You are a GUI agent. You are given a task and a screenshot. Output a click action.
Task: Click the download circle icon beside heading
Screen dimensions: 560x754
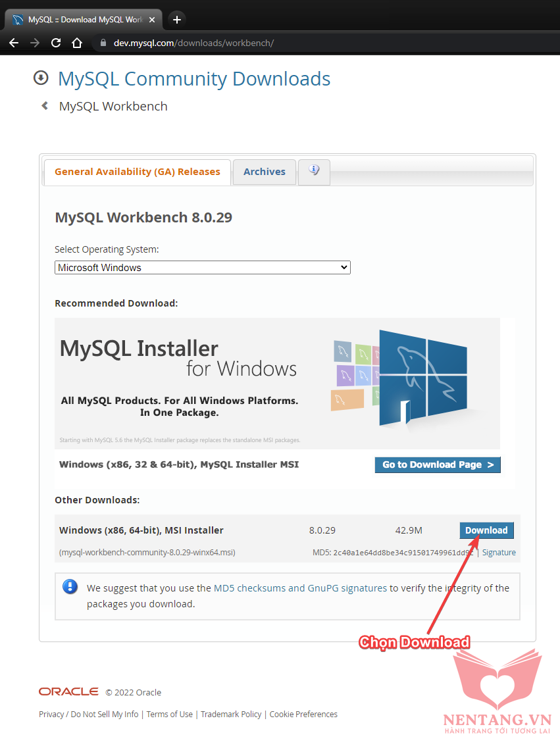pyautogui.click(x=41, y=78)
